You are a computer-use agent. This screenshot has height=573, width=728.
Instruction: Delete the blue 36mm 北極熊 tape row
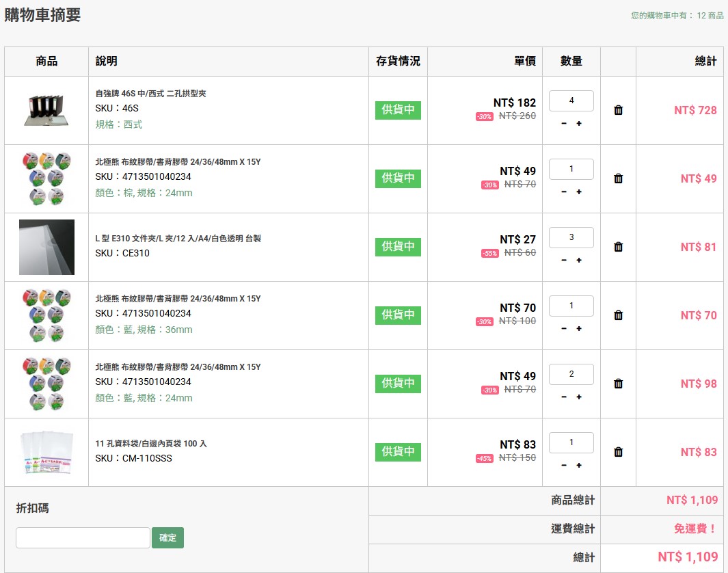click(618, 315)
